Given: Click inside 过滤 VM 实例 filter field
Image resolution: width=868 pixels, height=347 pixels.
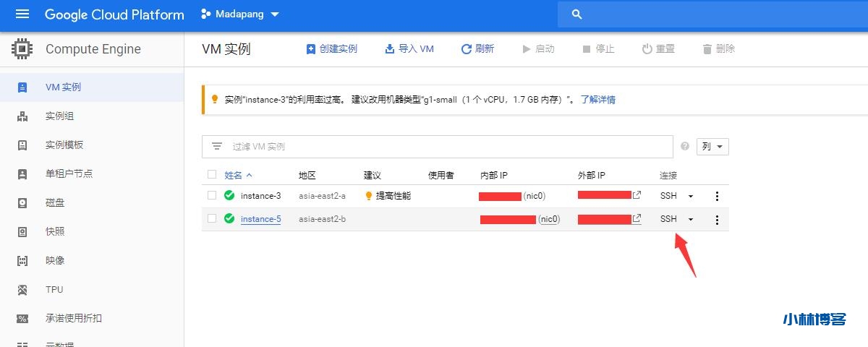Looking at the screenshot, I should 438,146.
